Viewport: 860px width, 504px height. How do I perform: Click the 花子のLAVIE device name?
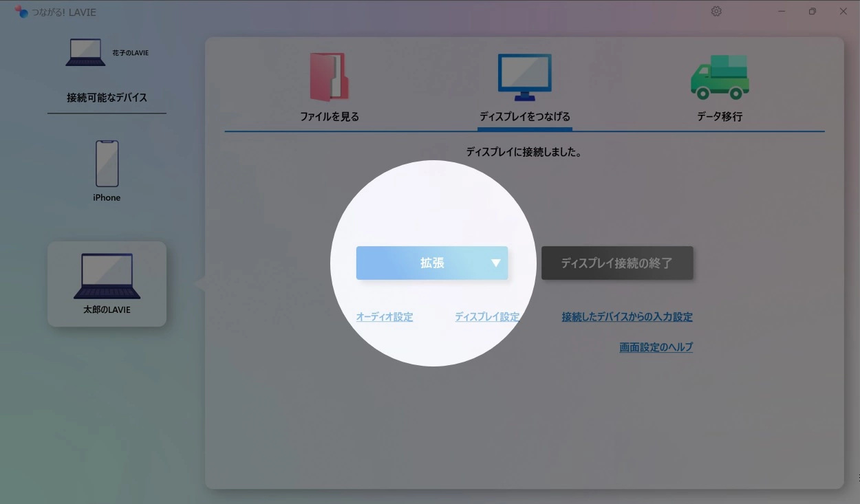point(130,53)
